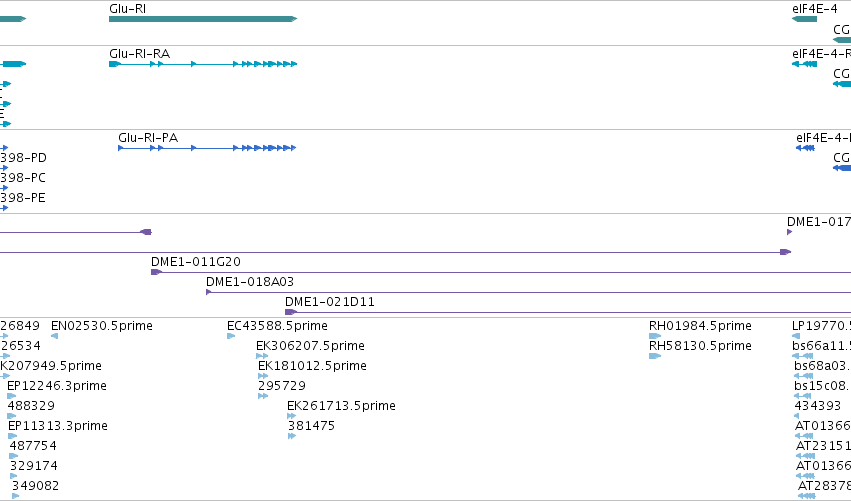
Task: Click the DME1-018A03 start arrow
Action: [x=208, y=292]
